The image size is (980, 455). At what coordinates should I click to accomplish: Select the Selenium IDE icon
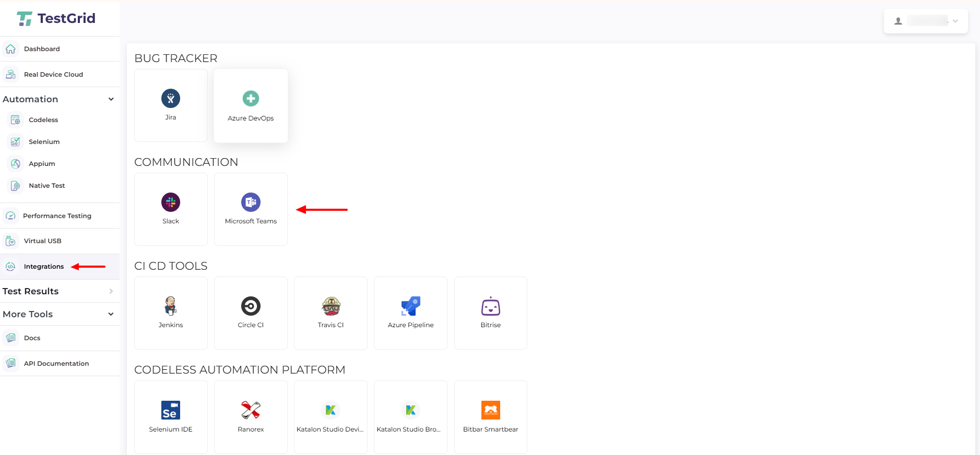coord(171,410)
